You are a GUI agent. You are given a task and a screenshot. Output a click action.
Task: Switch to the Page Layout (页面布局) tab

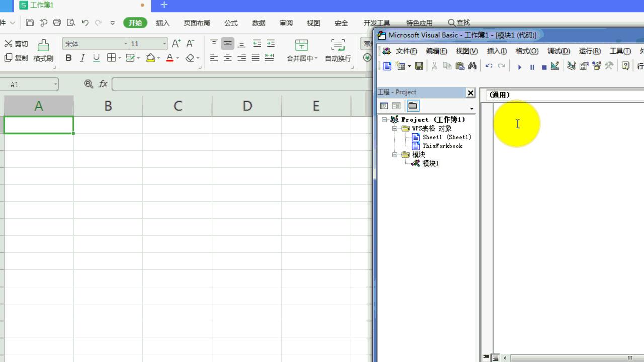click(x=197, y=23)
